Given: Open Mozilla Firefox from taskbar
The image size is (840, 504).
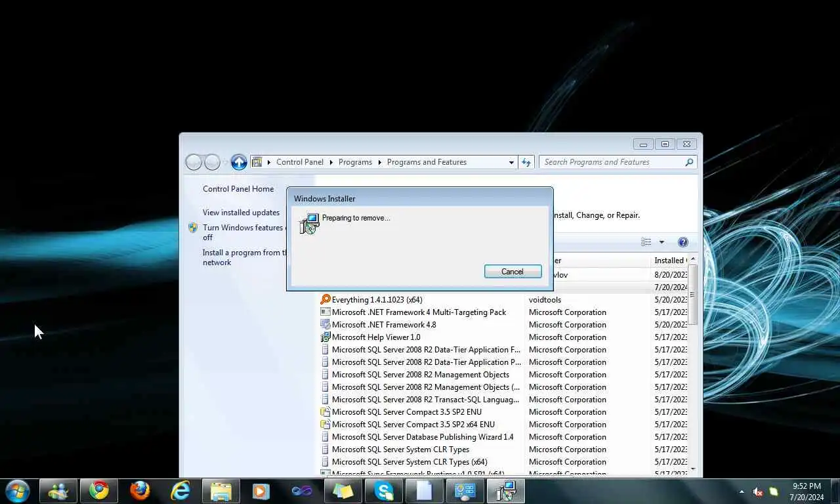Looking at the screenshot, I should click(140, 491).
